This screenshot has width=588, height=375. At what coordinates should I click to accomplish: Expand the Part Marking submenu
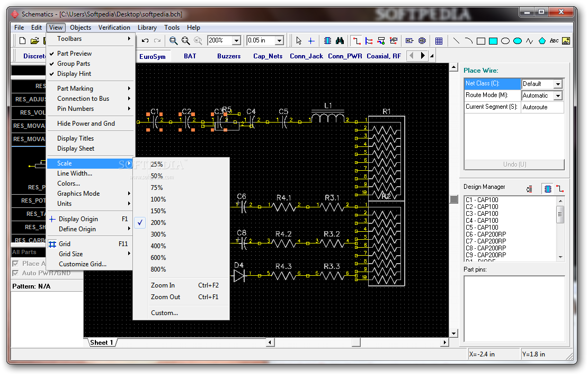pos(90,88)
